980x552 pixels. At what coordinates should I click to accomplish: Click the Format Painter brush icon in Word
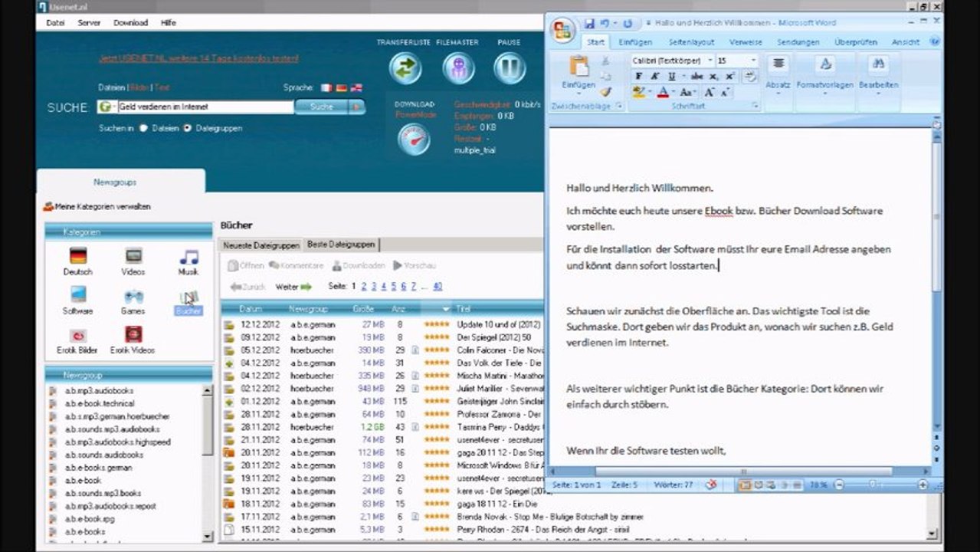pos(605,92)
